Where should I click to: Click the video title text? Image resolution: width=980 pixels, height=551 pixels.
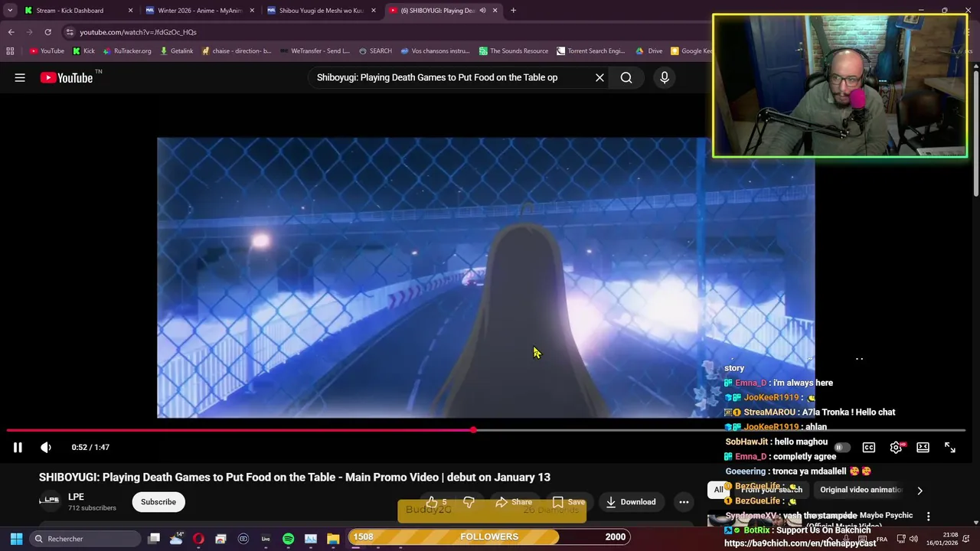[x=295, y=478]
